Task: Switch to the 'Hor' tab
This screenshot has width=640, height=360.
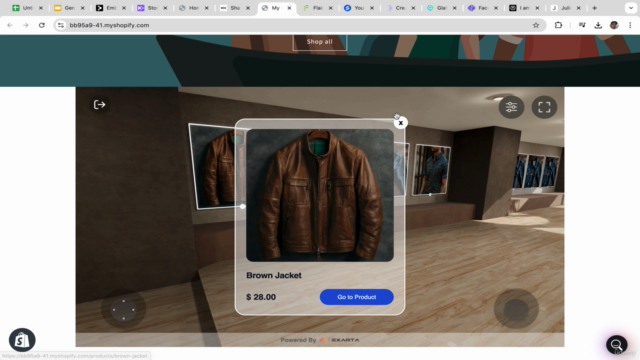Action: [193, 8]
